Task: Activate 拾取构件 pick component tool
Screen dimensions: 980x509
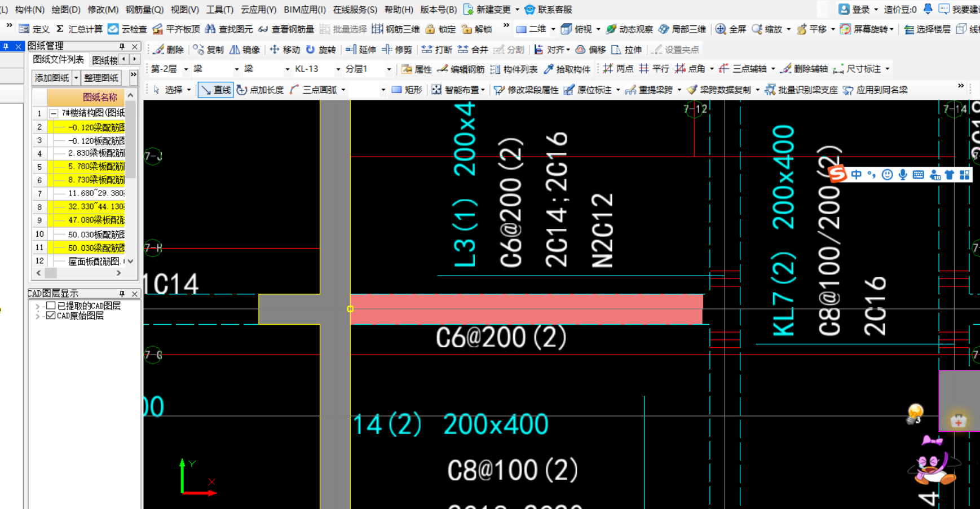Action: (x=567, y=69)
